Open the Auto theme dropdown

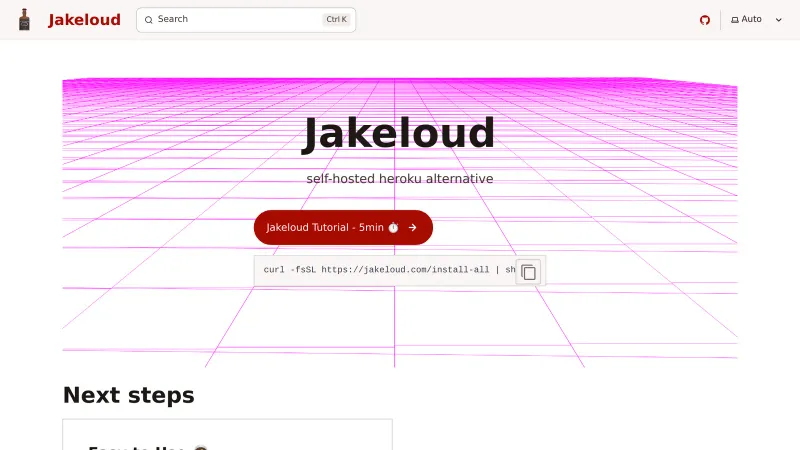757,20
